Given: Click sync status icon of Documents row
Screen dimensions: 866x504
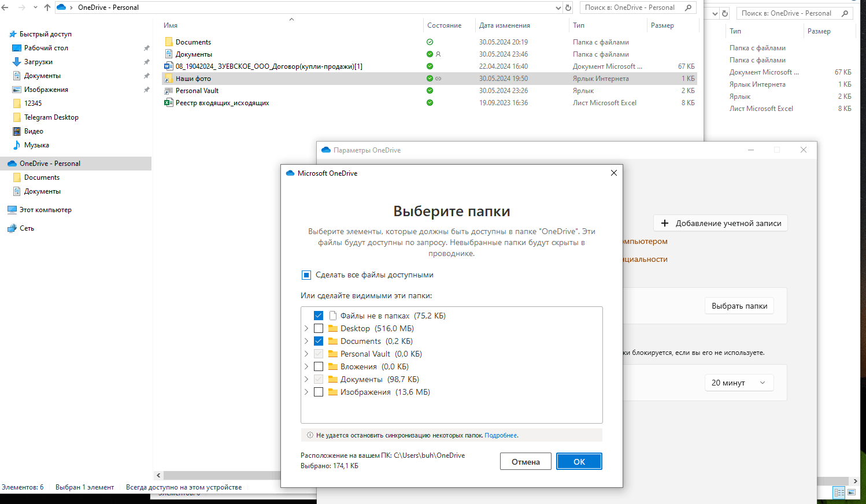Looking at the screenshot, I should (430, 42).
